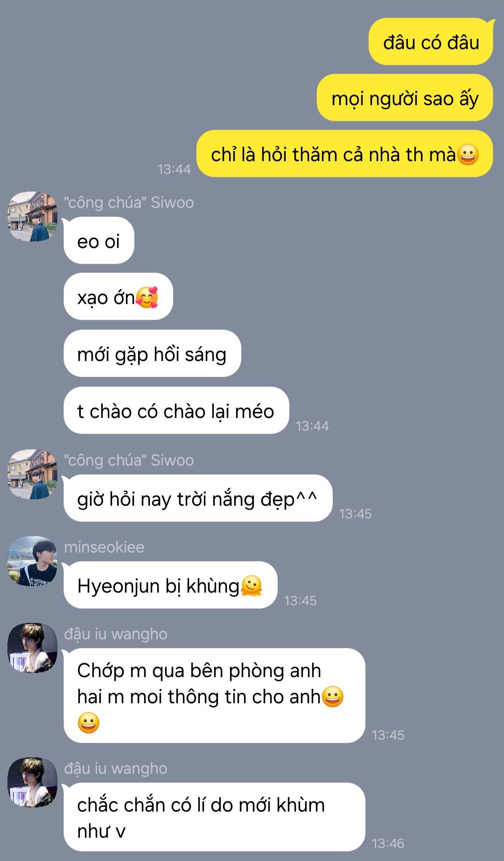Tap the first "công chúa" Siwoo name label
Image resolution: width=504 pixels, height=861 pixels.
click(129, 203)
